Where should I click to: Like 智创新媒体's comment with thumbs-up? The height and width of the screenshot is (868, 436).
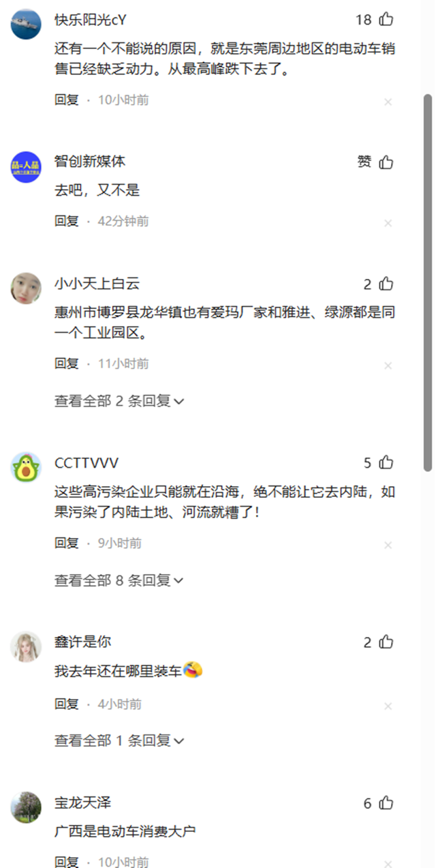pos(386,162)
